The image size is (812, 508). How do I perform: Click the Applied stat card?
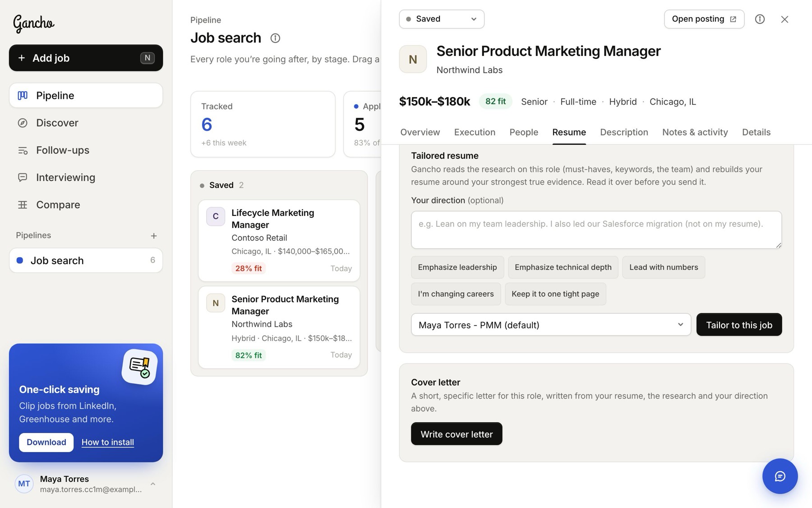(362, 124)
